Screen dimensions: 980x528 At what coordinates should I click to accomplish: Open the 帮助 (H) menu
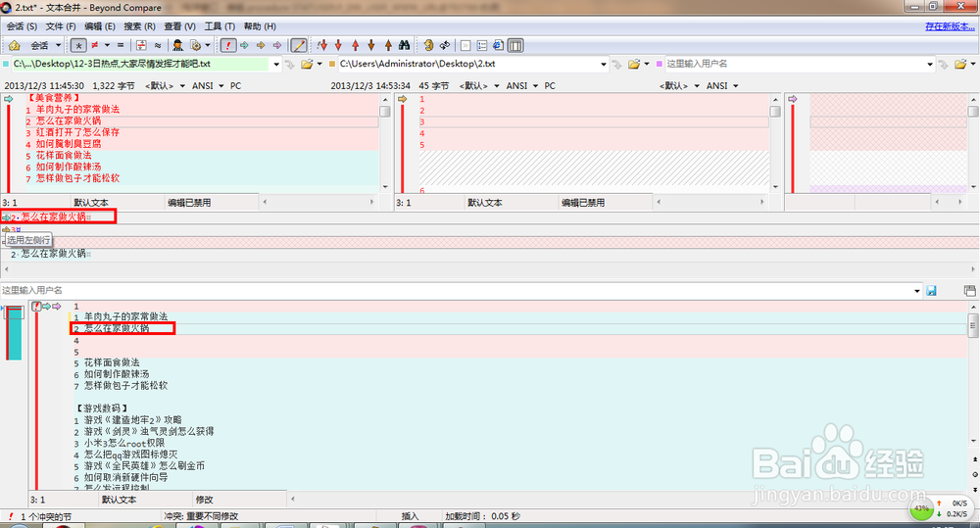(x=260, y=26)
